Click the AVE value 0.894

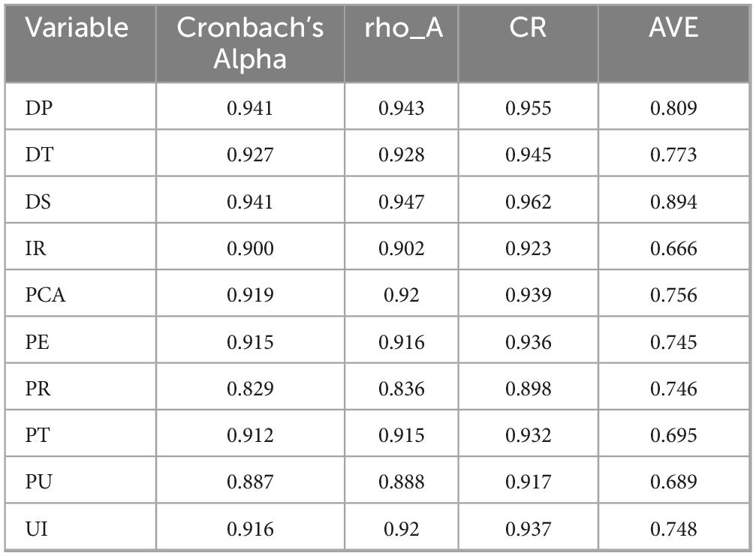pos(673,202)
